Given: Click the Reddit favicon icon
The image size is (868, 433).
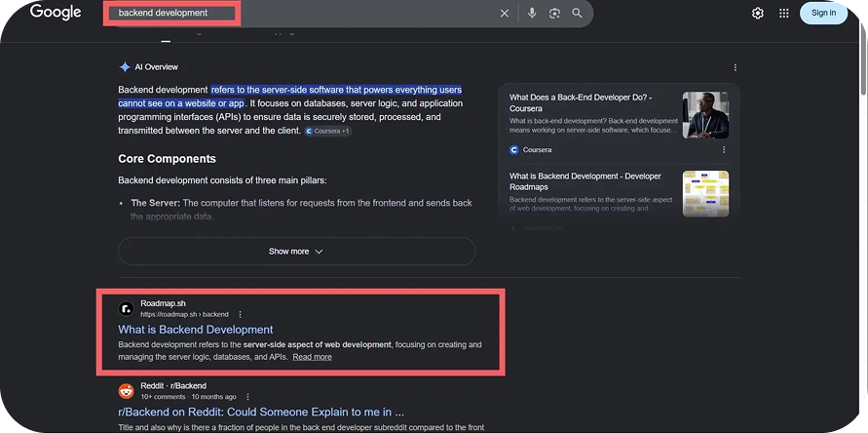Looking at the screenshot, I should pos(127,391).
